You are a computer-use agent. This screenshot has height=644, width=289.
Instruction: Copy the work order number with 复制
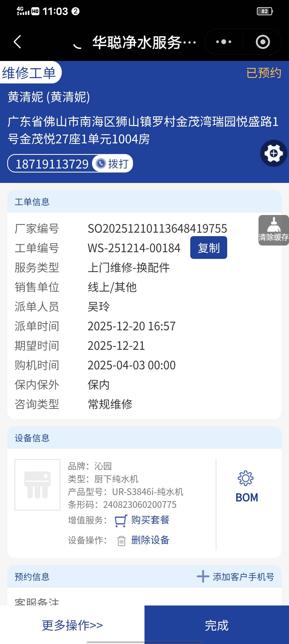[209, 248]
